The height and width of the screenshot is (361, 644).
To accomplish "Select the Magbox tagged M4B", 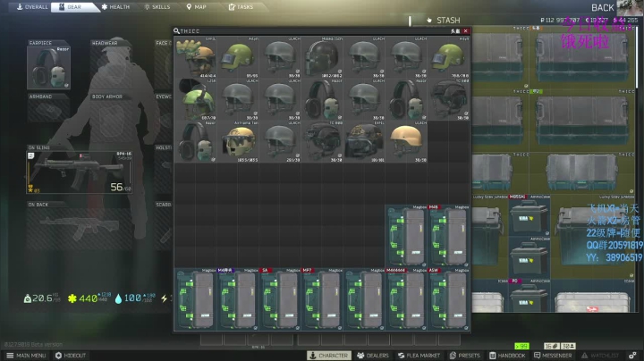I will coord(448,236).
